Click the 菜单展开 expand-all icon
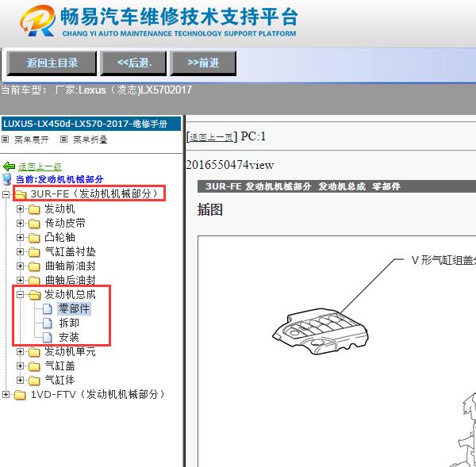Viewport: 476px width, 467px height. click(6, 140)
